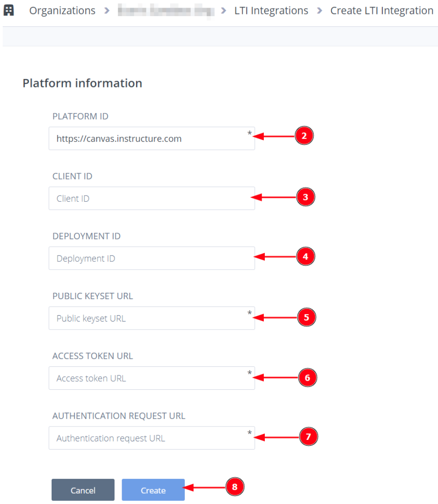This screenshot has width=438, height=504.
Task: Go to LTI Integrations breadcrumb
Action: click(271, 11)
